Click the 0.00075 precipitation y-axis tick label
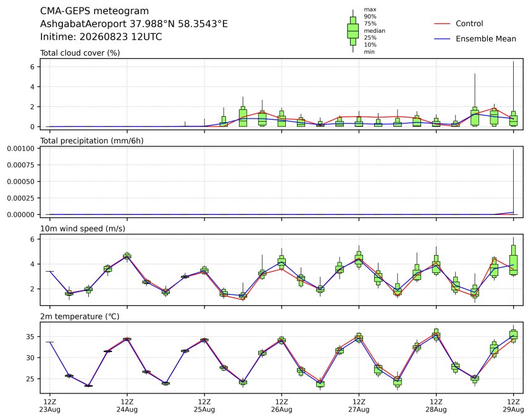531x420 pixels. coord(20,165)
